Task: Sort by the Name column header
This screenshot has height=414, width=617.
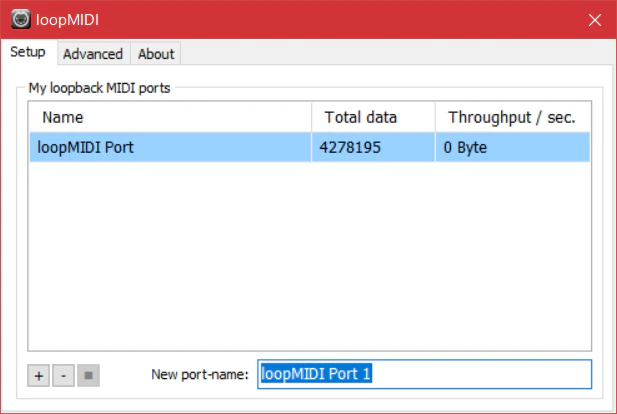Action: (170, 117)
